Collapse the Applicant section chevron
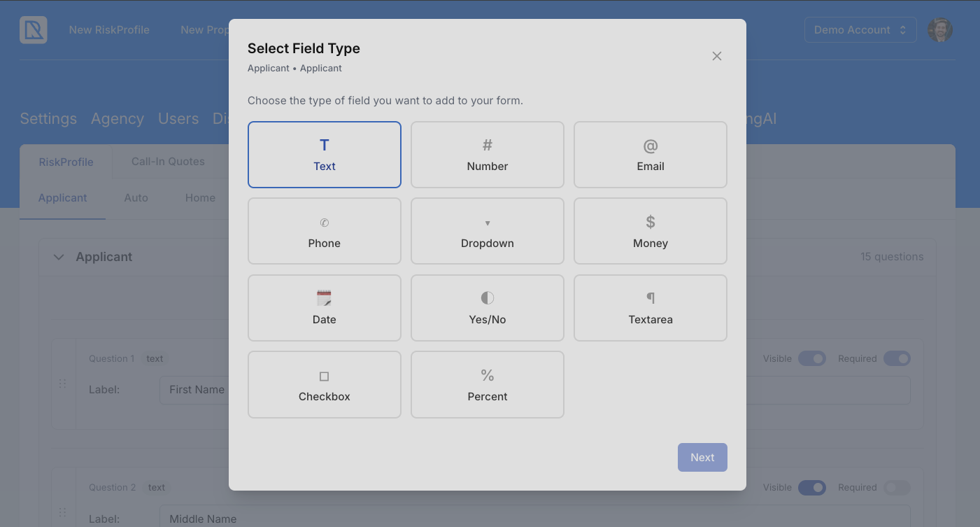This screenshot has width=980, height=527. [x=59, y=257]
